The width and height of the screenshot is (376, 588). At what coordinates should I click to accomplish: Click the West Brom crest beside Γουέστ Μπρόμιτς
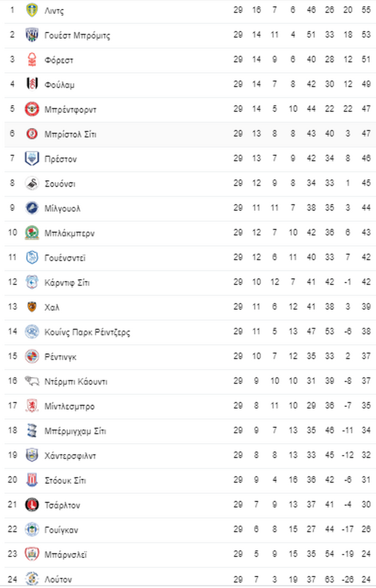click(32, 35)
